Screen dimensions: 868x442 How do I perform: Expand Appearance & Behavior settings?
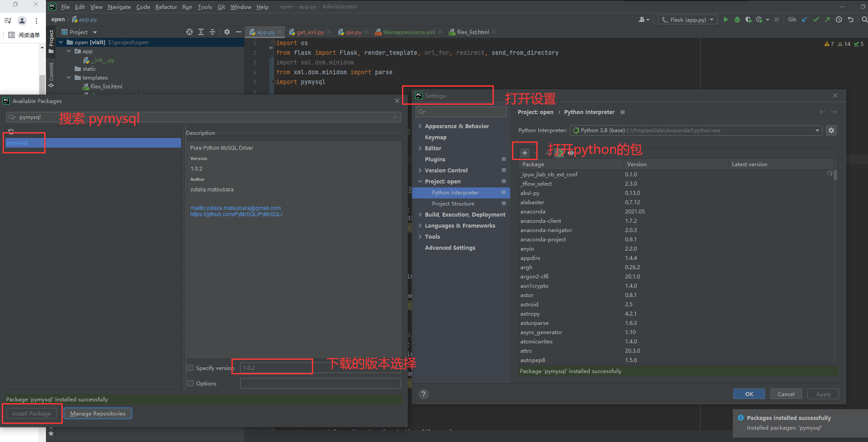click(420, 126)
